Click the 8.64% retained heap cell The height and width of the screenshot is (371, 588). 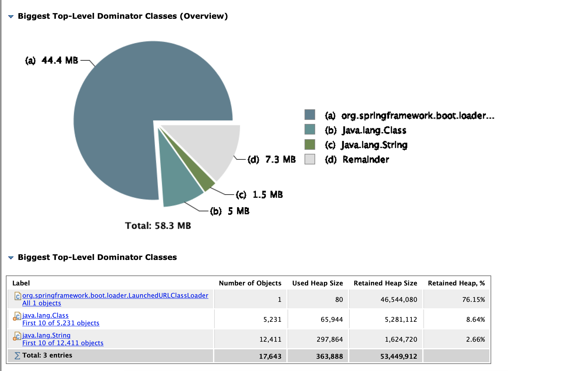click(x=457, y=319)
